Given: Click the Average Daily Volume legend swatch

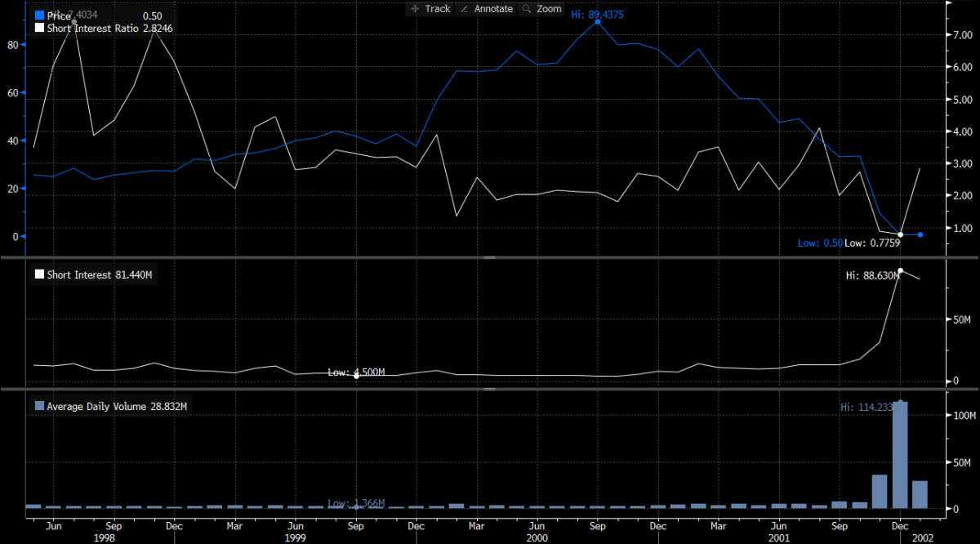Looking at the screenshot, I should pos(38,406).
